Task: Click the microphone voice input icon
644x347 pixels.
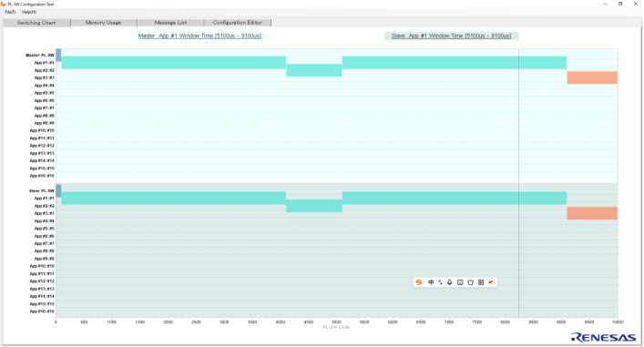Action: [x=450, y=282]
